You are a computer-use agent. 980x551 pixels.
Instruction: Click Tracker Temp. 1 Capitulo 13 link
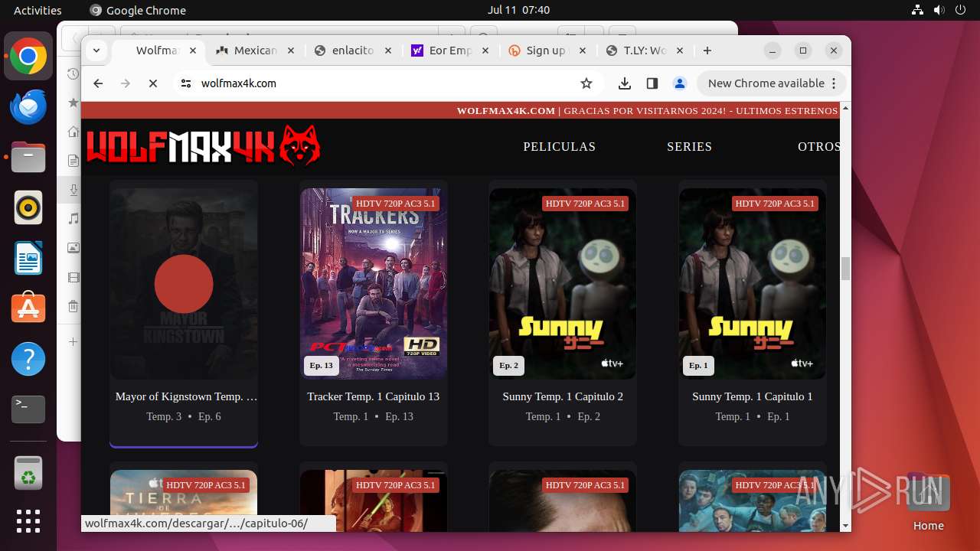click(374, 396)
